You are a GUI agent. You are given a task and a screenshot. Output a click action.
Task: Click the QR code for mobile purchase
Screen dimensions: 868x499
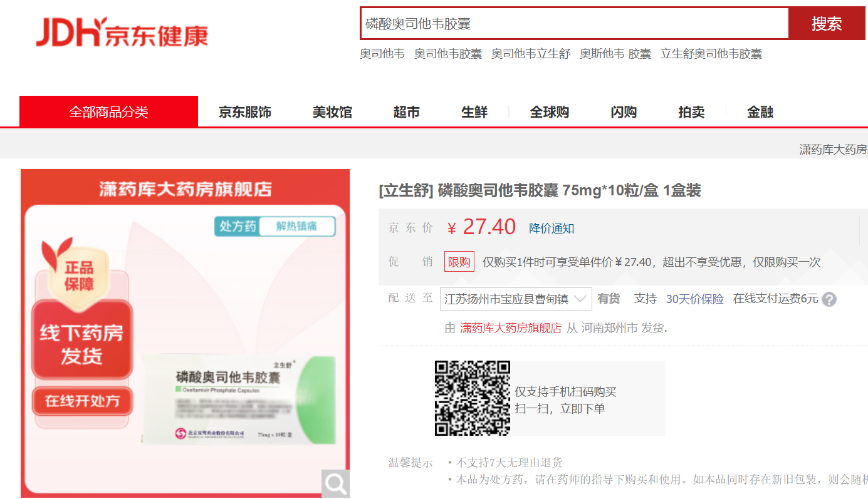[x=473, y=398]
